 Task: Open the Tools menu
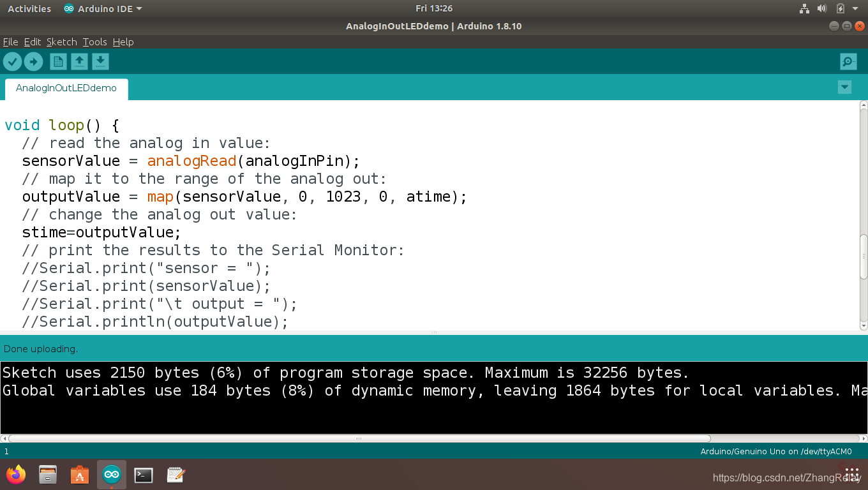point(95,41)
